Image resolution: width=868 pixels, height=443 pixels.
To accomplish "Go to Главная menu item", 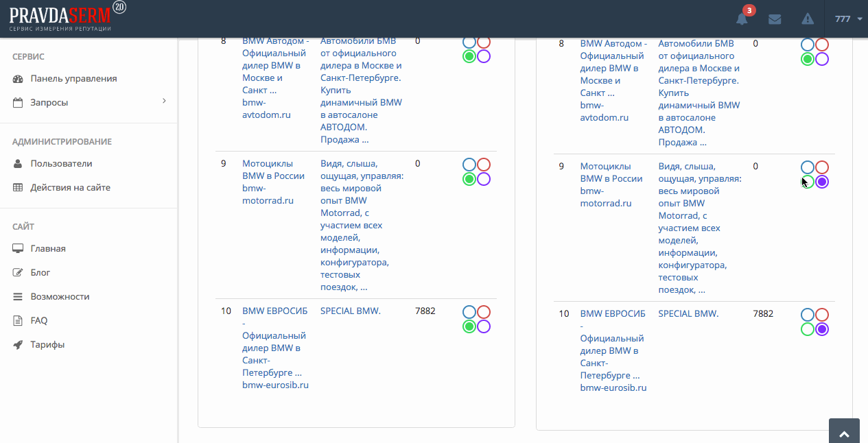I will click(48, 249).
